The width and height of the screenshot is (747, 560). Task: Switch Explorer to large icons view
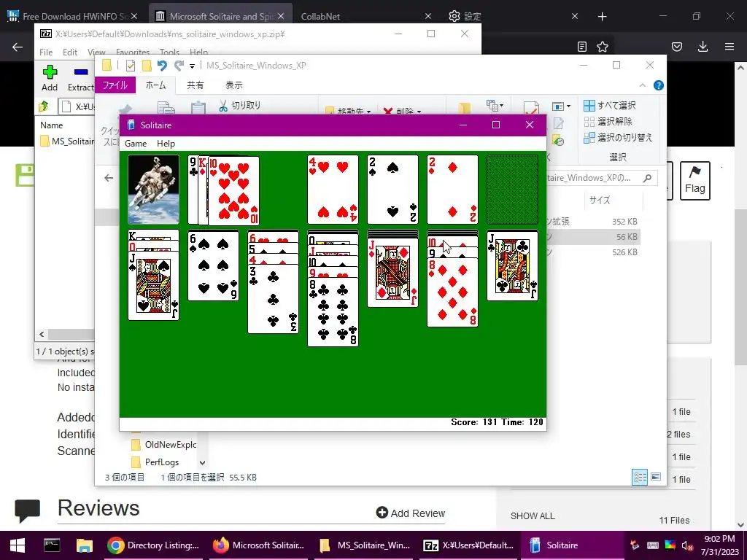tap(656, 477)
